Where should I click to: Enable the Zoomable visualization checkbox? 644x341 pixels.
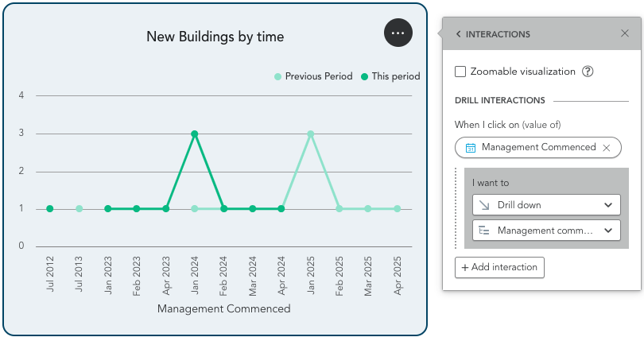coord(460,72)
